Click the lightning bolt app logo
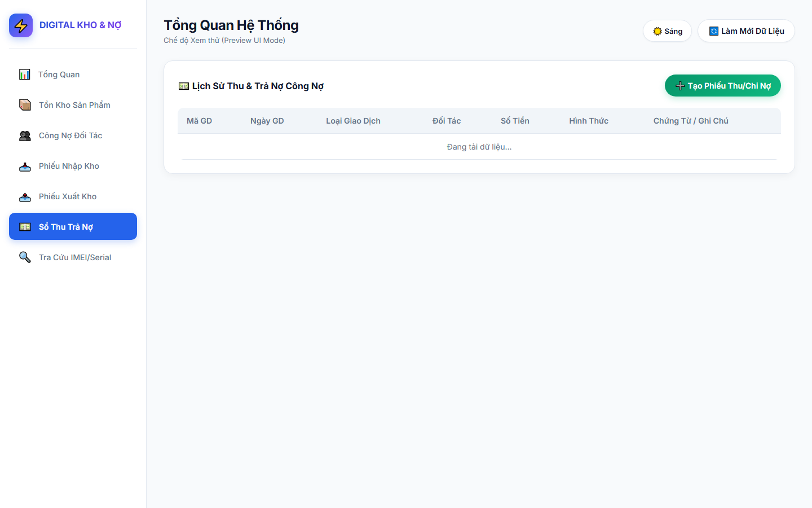 point(21,25)
